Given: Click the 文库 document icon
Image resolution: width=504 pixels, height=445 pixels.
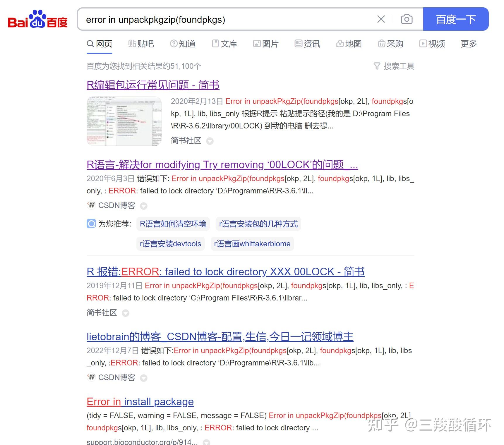Looking at the screenshot, I should [x=215, y=43].
